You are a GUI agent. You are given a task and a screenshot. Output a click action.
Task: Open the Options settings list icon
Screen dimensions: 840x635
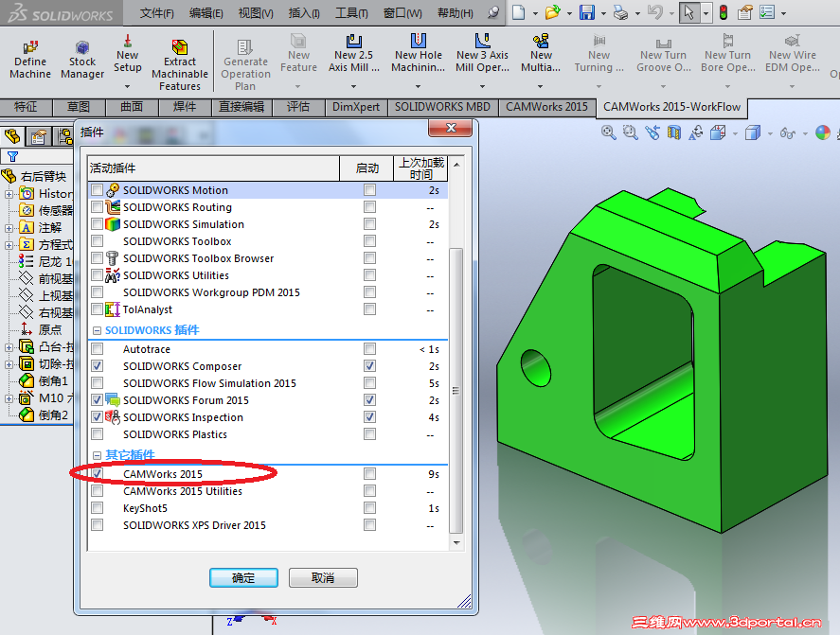click(767, 11)
